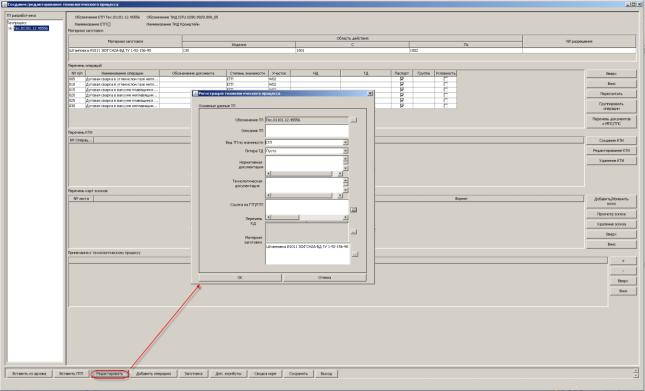Click Добавить/Изменить эскиз button

coord(611,201)
